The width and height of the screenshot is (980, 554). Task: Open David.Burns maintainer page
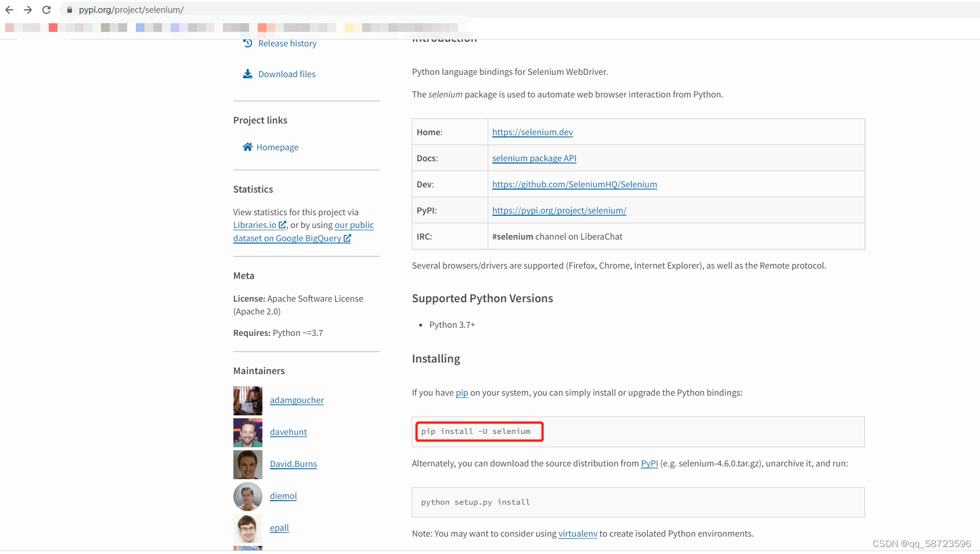point(293,464)
